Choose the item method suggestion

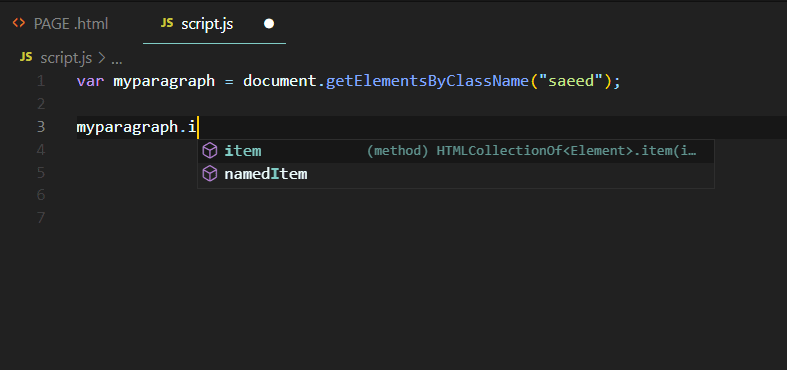point(455,151)
